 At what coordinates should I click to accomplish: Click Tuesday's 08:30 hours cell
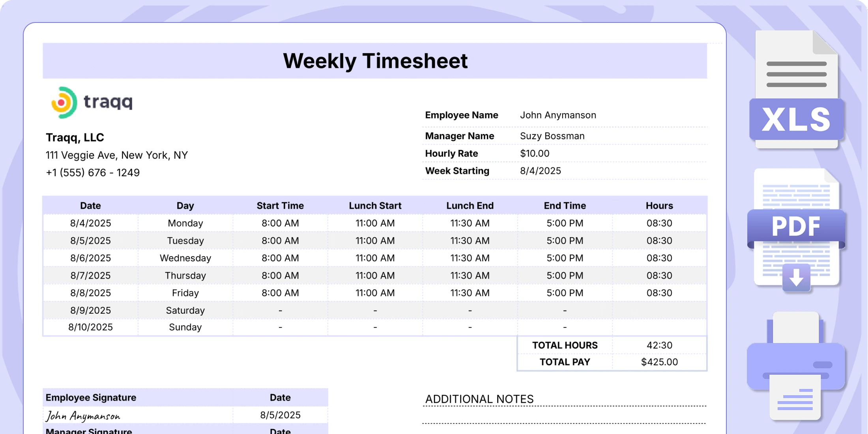659,241
